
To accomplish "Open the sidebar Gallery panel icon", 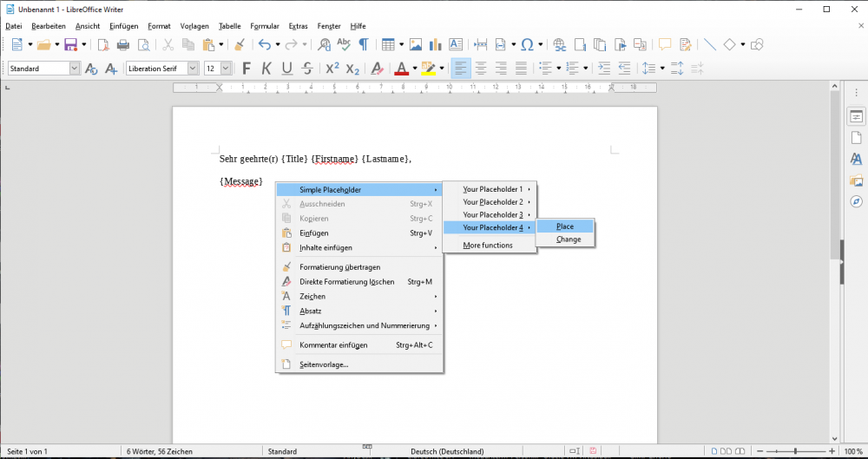I will point(857,180).
